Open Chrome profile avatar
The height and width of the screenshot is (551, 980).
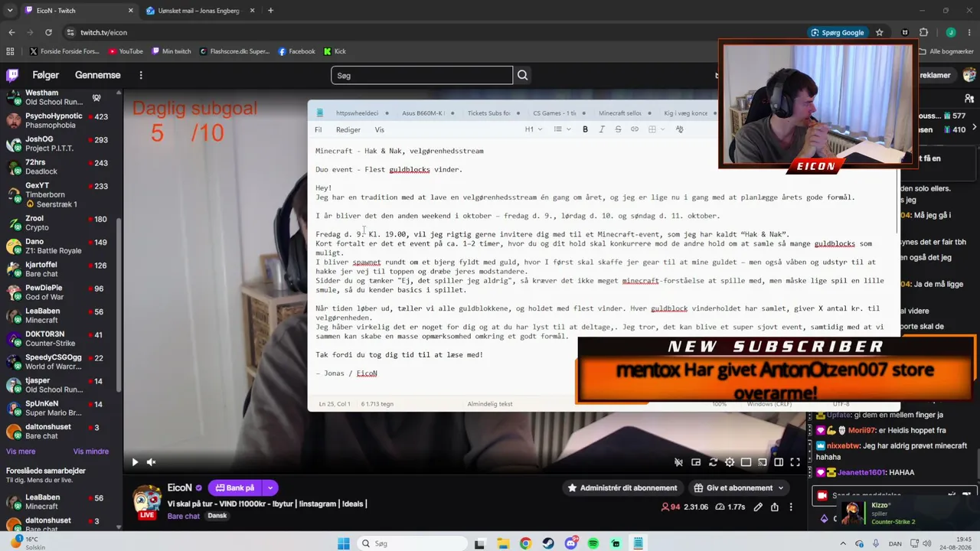[x=951, y=32]
